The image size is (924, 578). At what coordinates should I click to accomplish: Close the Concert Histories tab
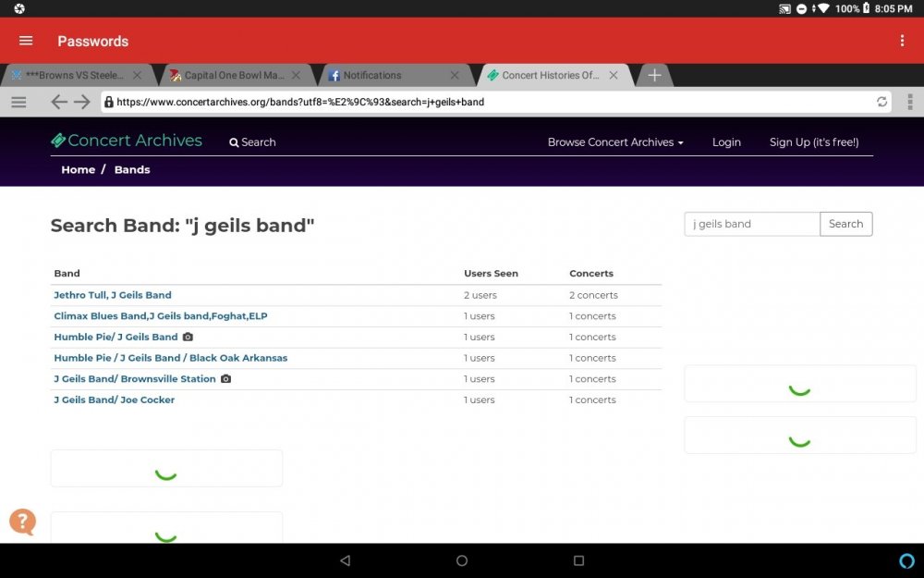pos(614,76)
